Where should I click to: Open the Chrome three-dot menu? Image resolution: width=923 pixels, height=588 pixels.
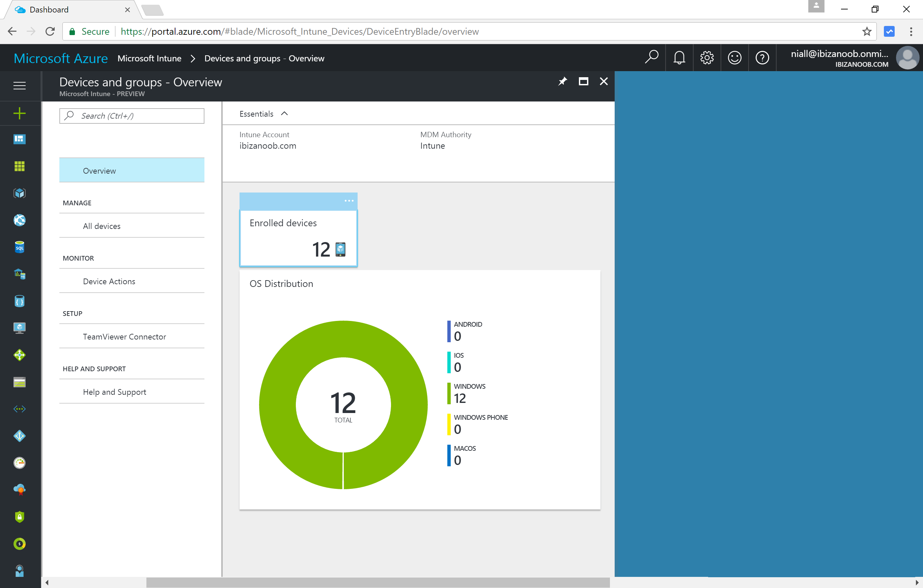pyautogui.click(x=911, y=31)
